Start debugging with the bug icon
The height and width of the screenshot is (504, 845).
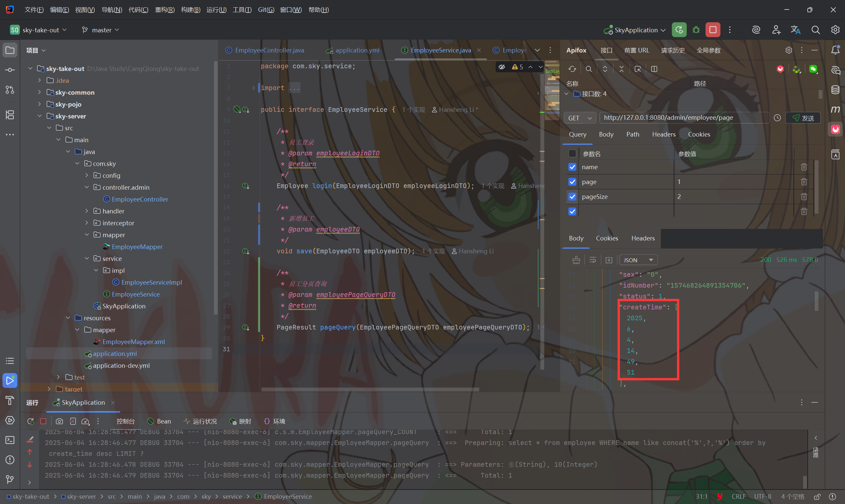[696, 30]
